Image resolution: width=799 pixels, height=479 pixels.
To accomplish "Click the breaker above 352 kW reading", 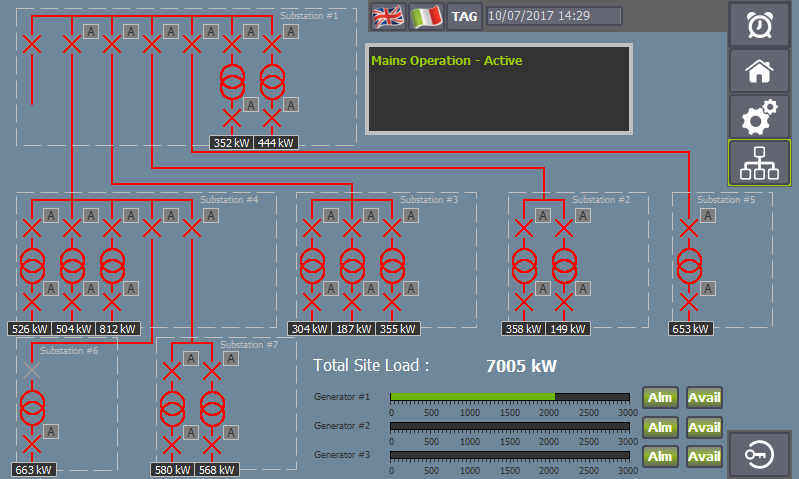I will point(232,119).
